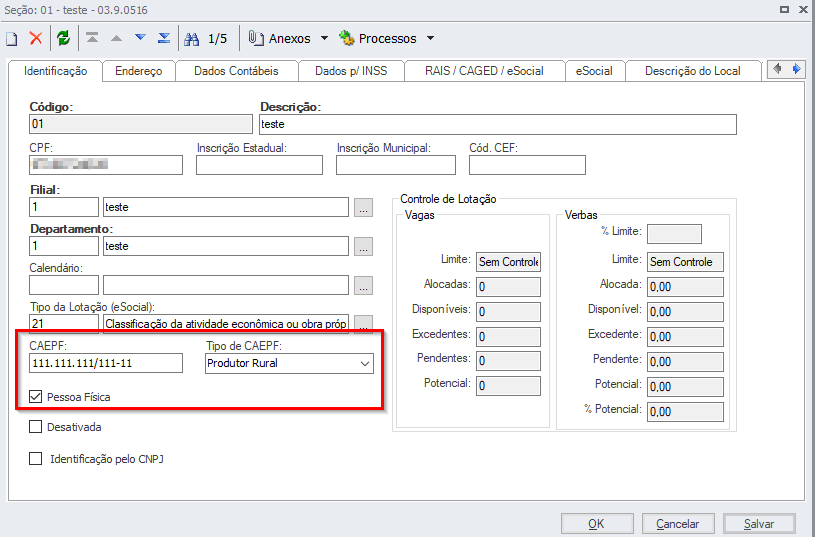Maximize the Seção window

point(785,9)
